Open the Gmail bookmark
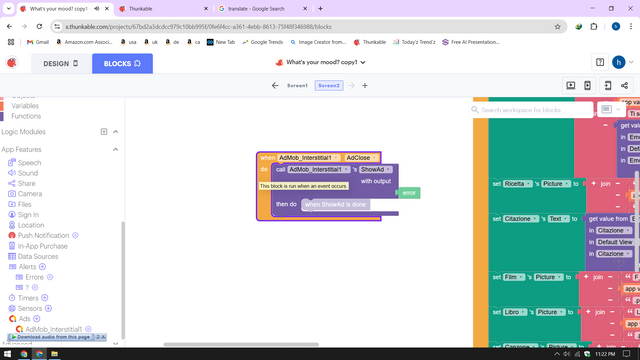 [38, 42]
